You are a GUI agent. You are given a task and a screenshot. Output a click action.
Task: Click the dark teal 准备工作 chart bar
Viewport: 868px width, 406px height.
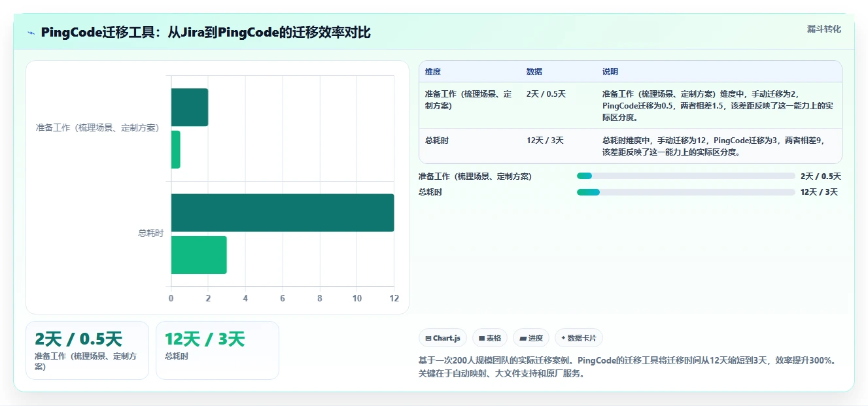(x=190, y=107)
